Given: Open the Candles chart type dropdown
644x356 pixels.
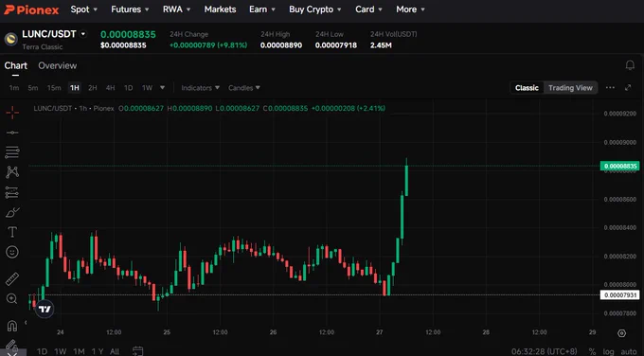Looking at the screenshot, I should (x=244, y=88).
